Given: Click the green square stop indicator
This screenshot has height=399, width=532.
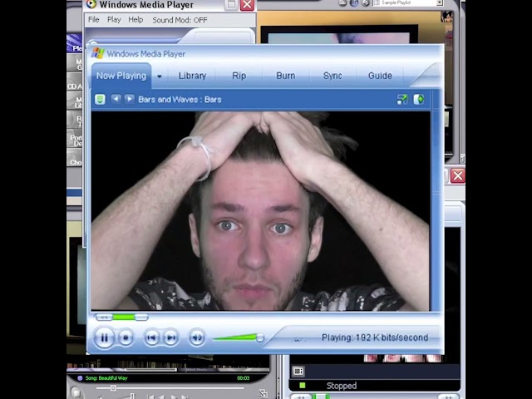Looking at the screenshot, I should 303,385.
